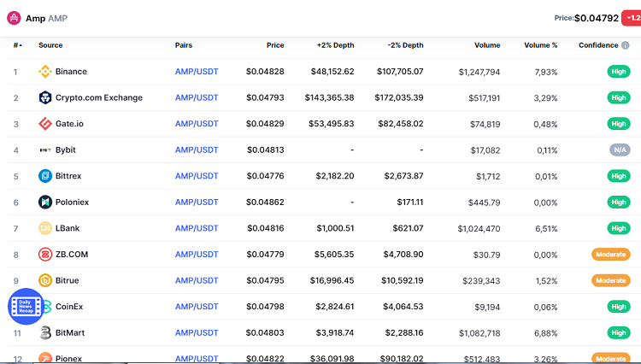Sort markets by Price column header
The width and height of the screenshot is (641, 364).
pyautogui.click(x=274, y=45)
